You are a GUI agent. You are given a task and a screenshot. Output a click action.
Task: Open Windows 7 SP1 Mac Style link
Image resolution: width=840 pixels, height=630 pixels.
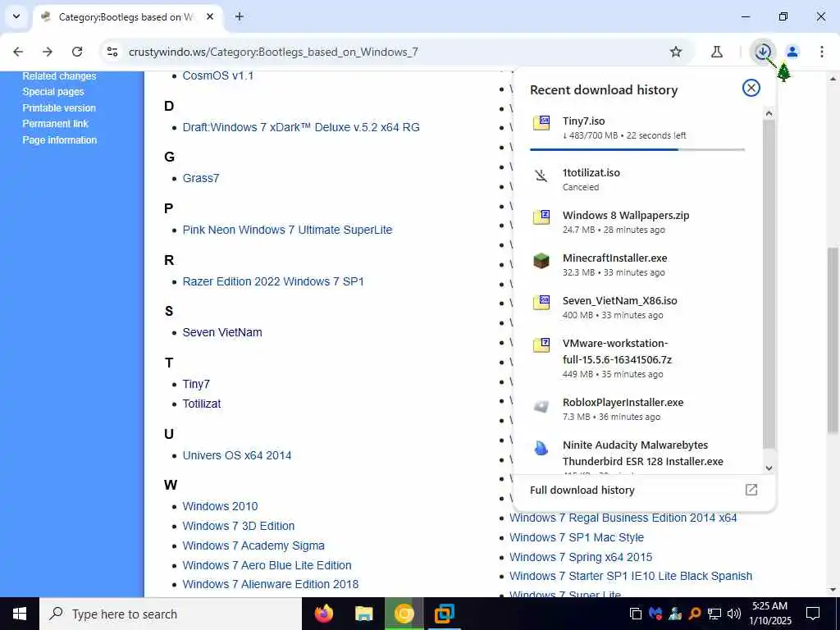pyautogui.click(x=577, y=537)
